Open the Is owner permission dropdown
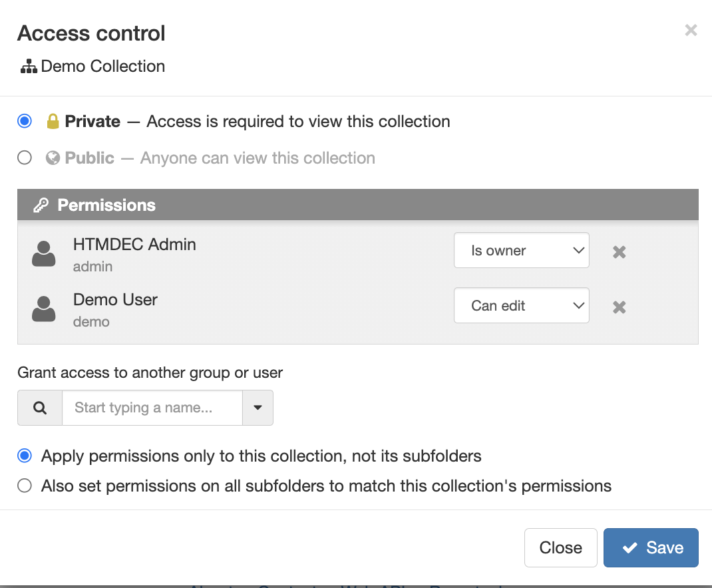Screen dimensions: 712x588 point(521,250)
